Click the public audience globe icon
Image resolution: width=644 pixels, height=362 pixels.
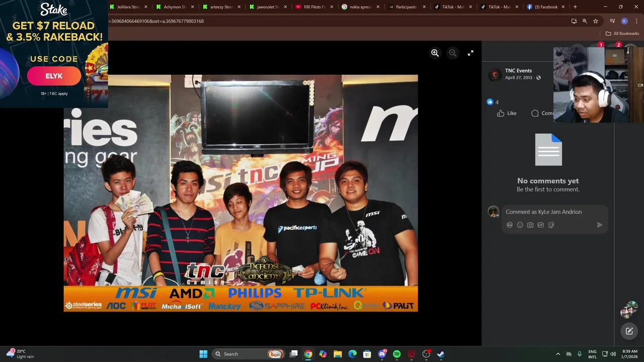coord(538,78)
